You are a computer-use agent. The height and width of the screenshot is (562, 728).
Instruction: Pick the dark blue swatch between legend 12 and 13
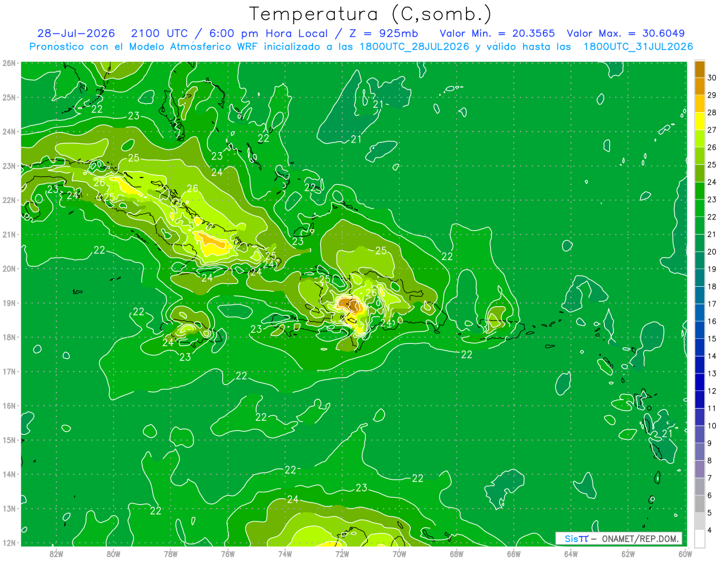point(699,382)
